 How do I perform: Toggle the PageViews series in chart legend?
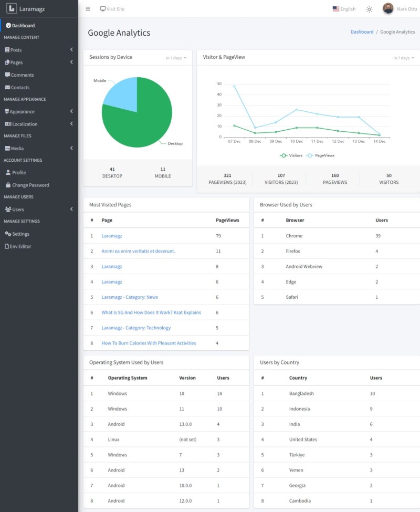[320, 155]
